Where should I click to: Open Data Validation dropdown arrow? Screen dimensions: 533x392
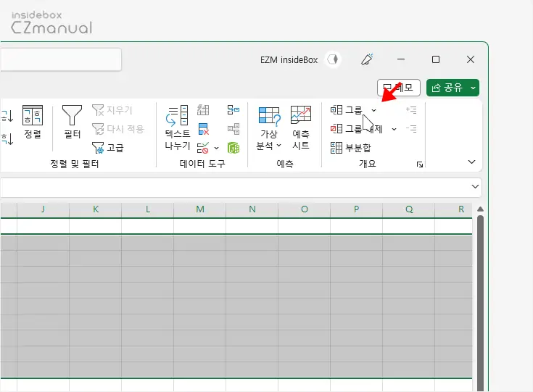point(217,148)
